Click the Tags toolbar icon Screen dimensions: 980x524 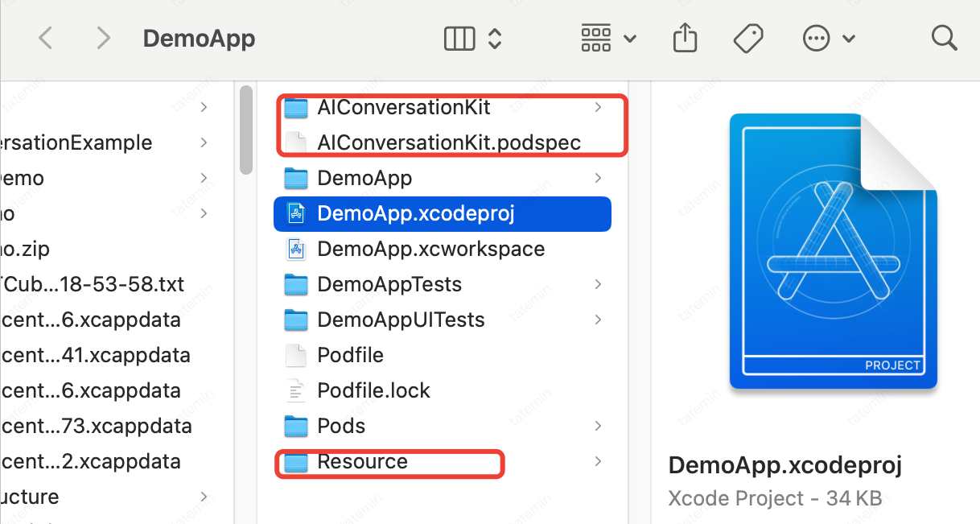point(748,38)
